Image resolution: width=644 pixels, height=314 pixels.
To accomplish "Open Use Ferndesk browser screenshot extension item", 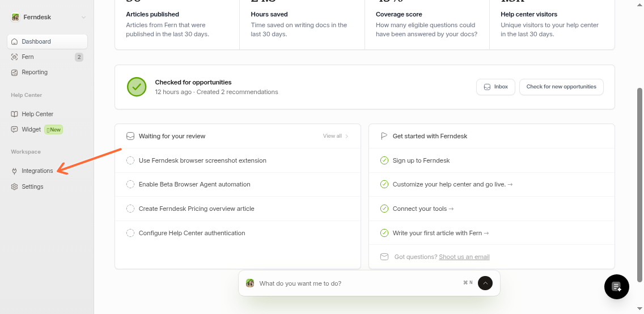I will [x=238, y=160].
